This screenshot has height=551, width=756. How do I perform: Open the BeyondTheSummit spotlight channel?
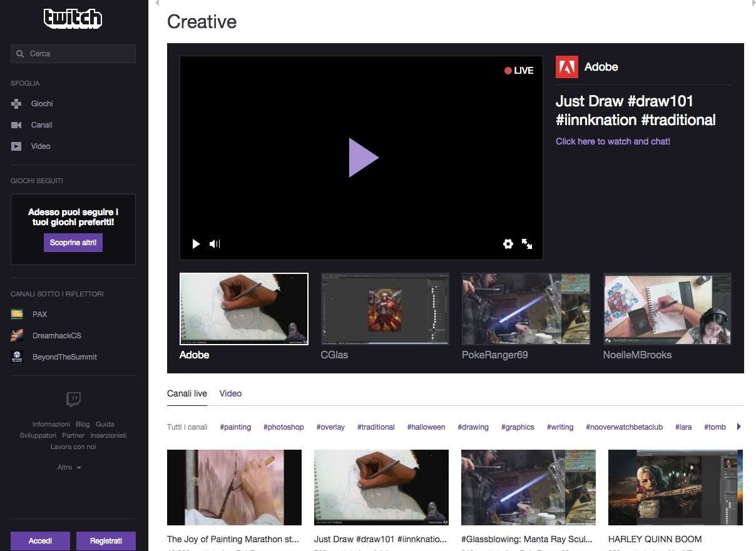[64, 357]
